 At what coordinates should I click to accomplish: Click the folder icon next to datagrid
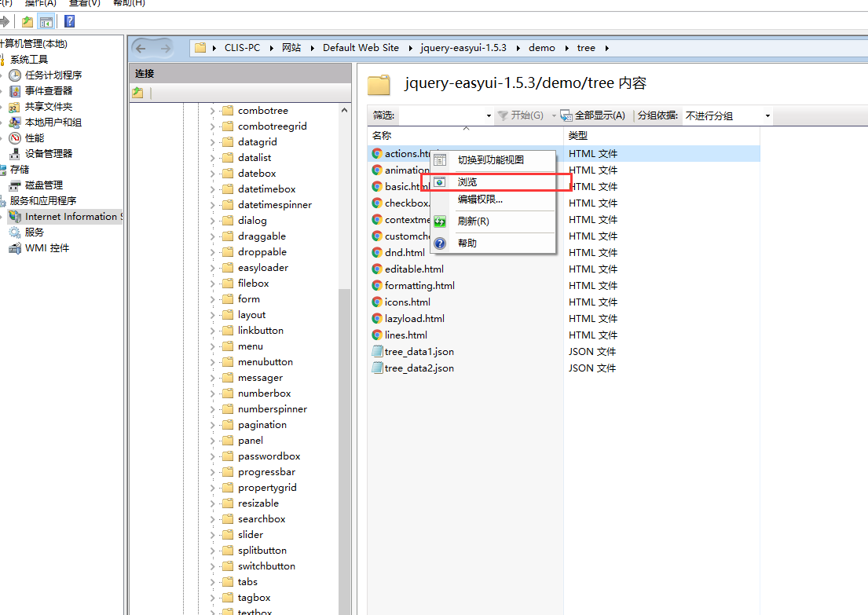(228, 142)
